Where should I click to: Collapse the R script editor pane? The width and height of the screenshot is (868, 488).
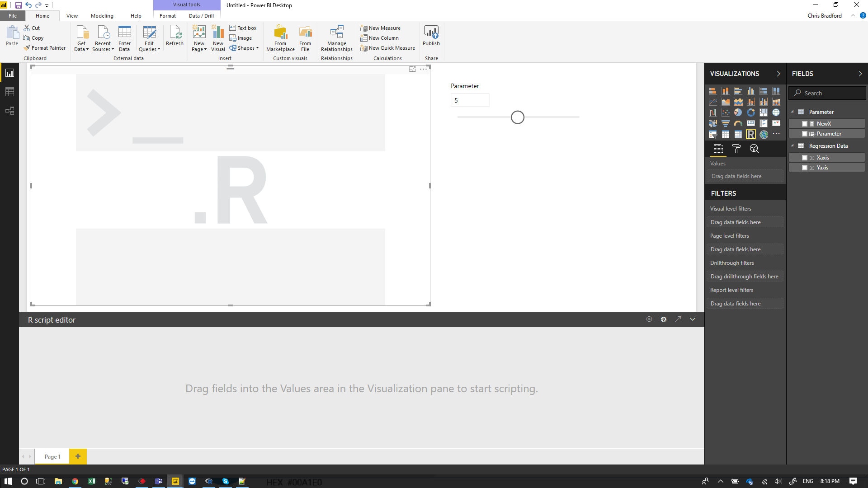[693, 319]
